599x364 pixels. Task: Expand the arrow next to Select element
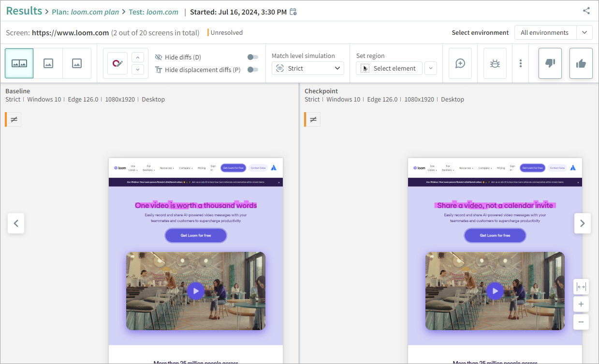[431, 69]
